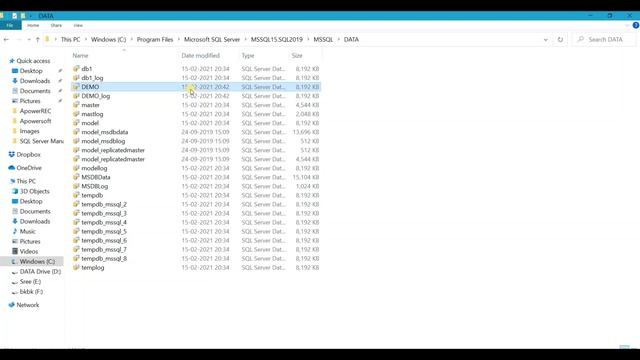Select the templog file icon
This screenshot has height=360, width=640.
pyautogui.click(x=76, y=267)
